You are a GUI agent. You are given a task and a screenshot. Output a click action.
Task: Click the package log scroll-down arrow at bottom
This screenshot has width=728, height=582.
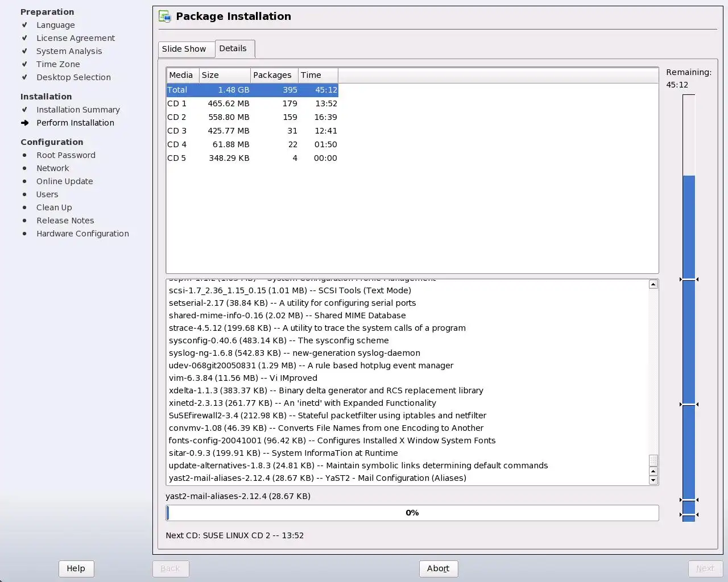(x=653, y=480)
